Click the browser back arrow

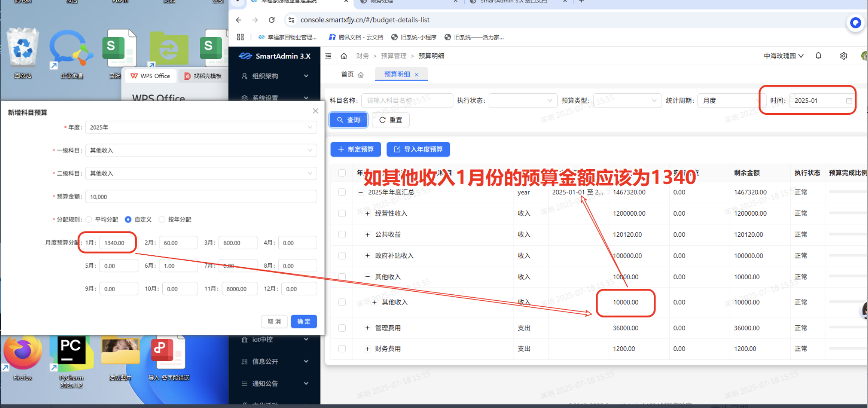239,20
